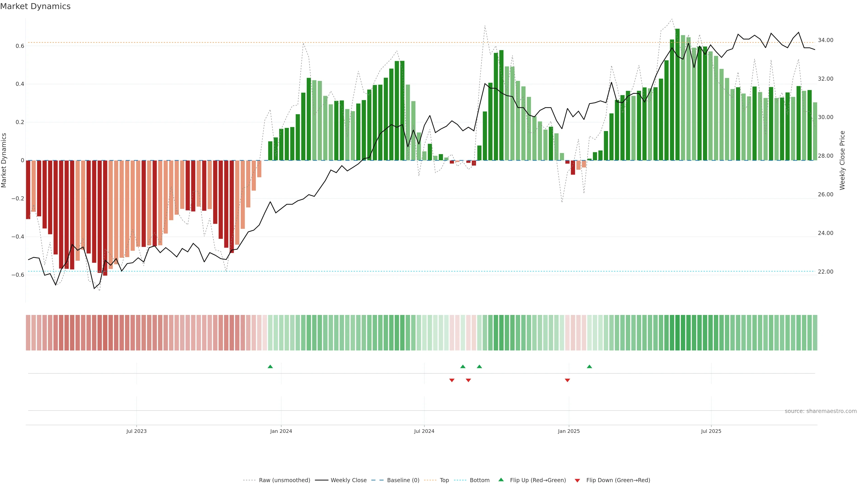Click the Flip Down (Green→Red) legend label
Viewport: 868px width, 488px height.
tap(618, 480)
